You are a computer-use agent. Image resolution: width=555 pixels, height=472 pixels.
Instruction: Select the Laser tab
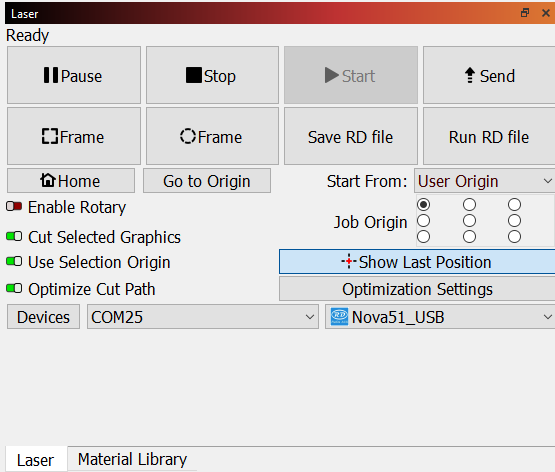(x=35, y=460)
